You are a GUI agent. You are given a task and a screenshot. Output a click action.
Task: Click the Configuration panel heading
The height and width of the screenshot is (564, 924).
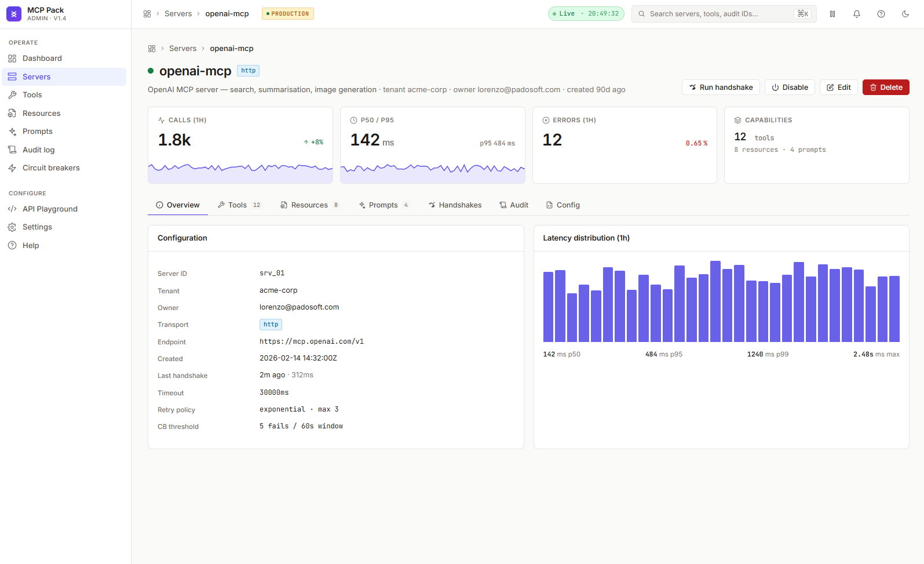click(182, 238)
